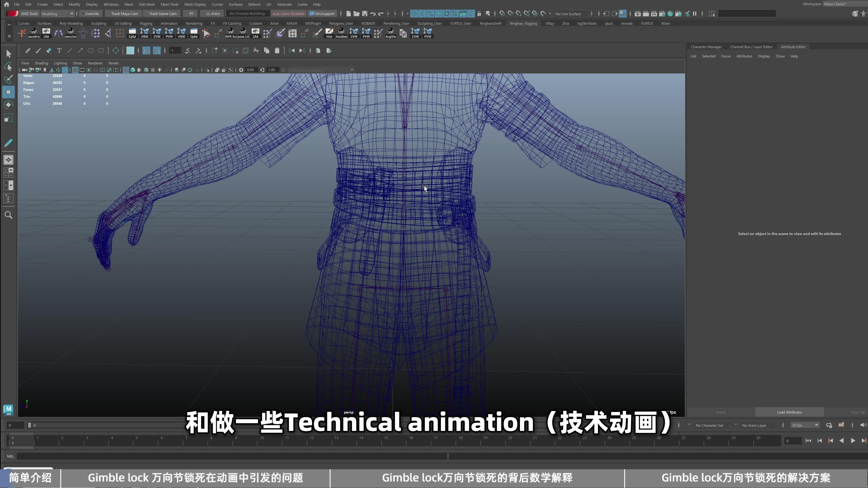Screen dimensions: 868x488
Task: Activate the Paint Selection brush tool
Action: 8,80
